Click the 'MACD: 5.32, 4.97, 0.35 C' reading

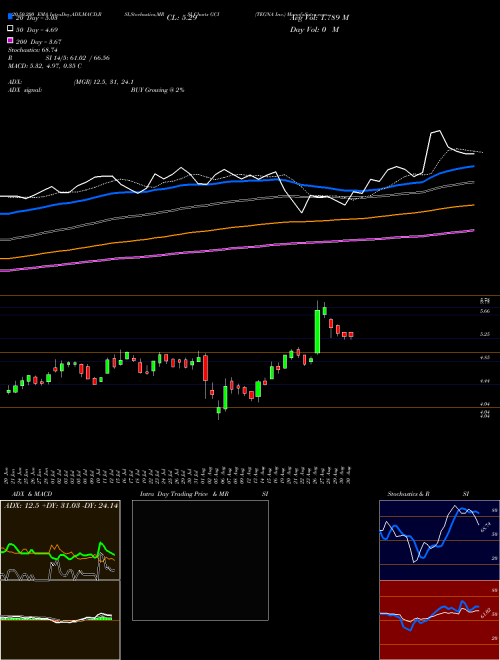[x=45, y=66]
